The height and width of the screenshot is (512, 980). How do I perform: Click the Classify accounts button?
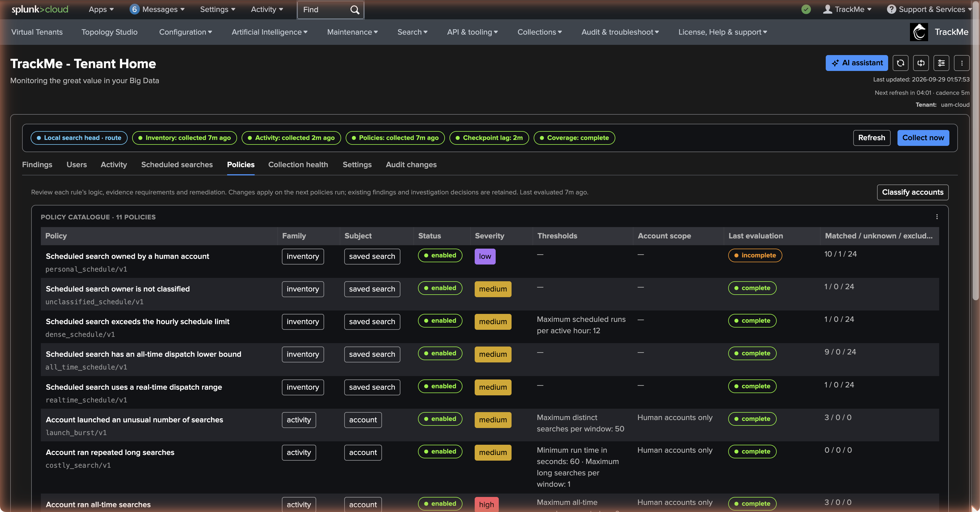coord(913,192)
